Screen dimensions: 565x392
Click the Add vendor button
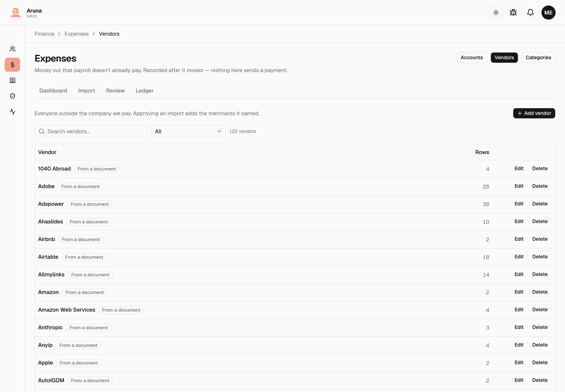point(534,113)
